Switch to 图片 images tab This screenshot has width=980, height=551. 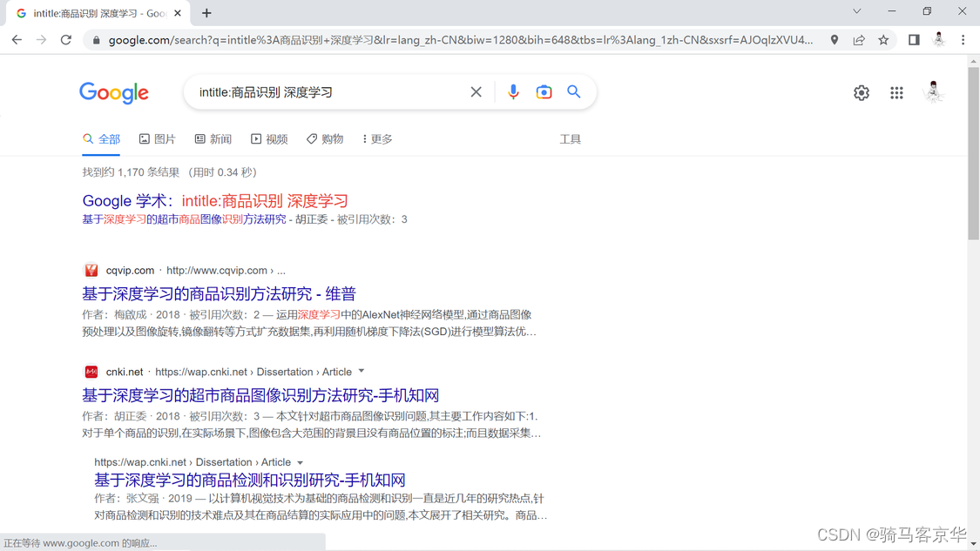pos(157,139)
